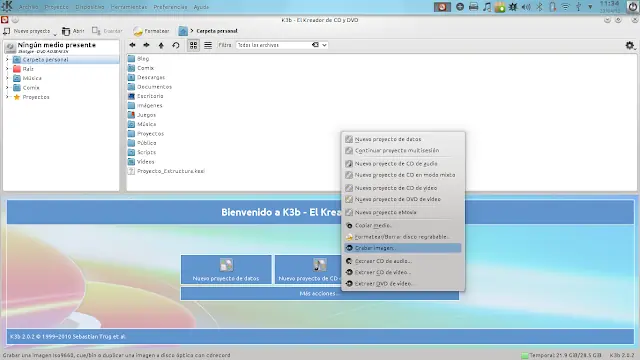The image size is (640, 360).
Task: Open the wireless network tray icon
Action: coord(565,7)
